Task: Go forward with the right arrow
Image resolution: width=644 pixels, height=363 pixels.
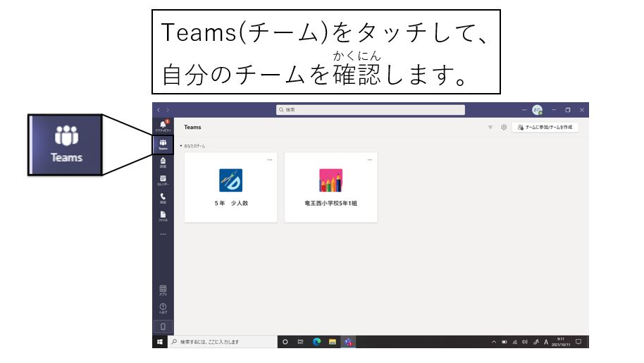Action: (168, 110)
